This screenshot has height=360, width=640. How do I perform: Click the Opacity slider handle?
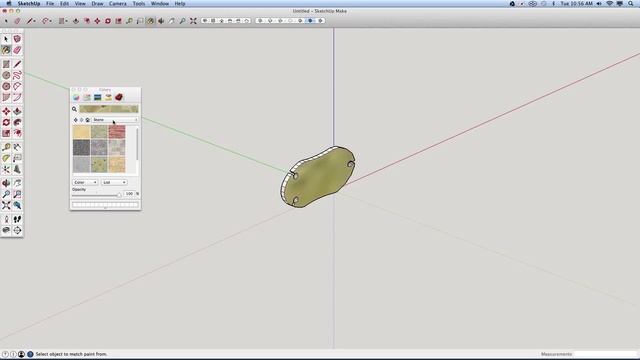click(119, 195)
